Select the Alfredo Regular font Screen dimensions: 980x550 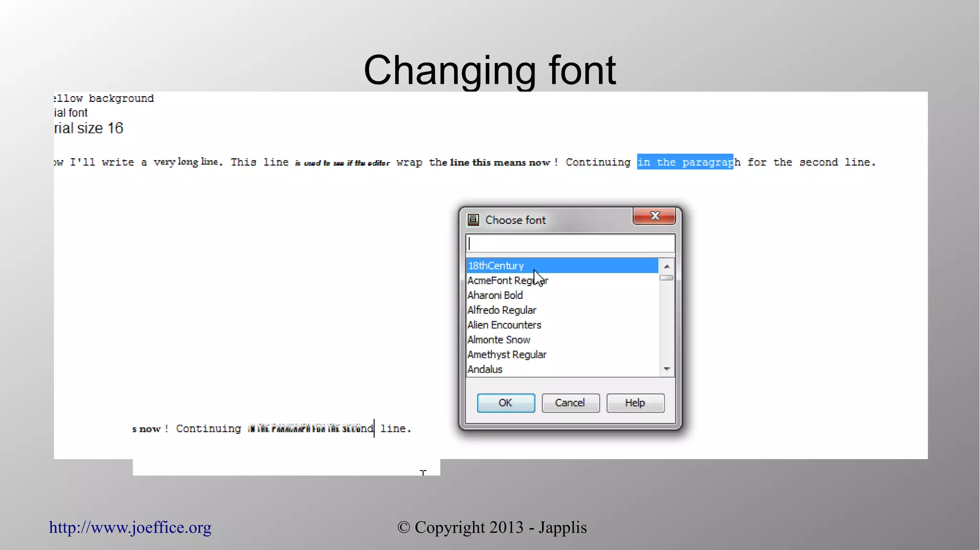[562, 310]
